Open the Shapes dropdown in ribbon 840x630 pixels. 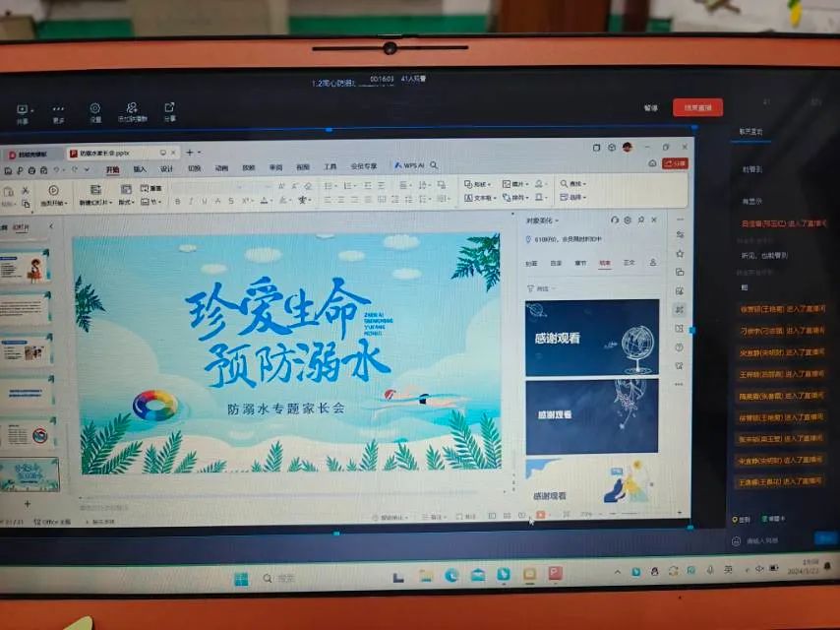pos(477,184)
